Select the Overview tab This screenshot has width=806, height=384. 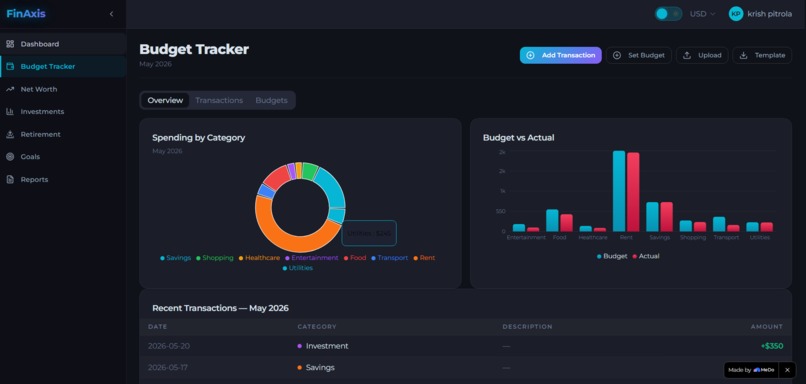coord(165,100)
